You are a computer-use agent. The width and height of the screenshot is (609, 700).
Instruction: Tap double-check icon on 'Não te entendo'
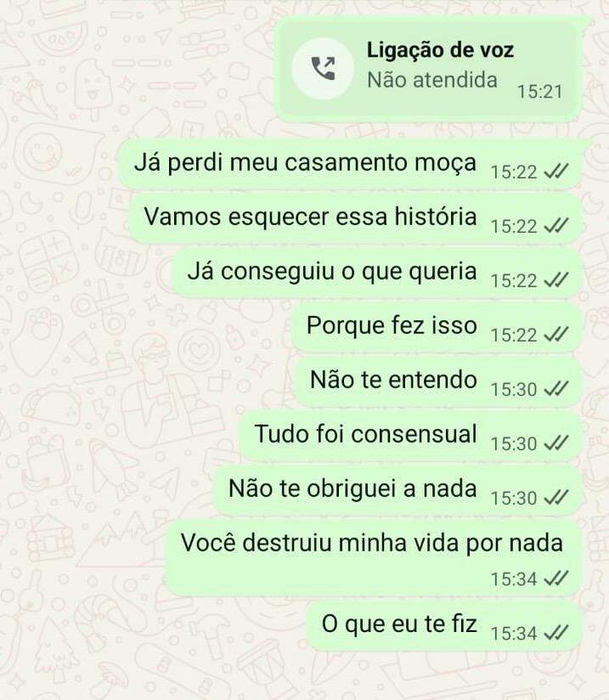click(x=555, y=389)
